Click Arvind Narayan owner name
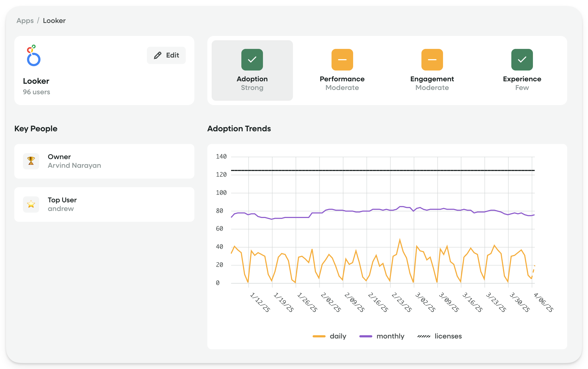The image size is (588, 369). pyautogui.click(x=75, y=166)
